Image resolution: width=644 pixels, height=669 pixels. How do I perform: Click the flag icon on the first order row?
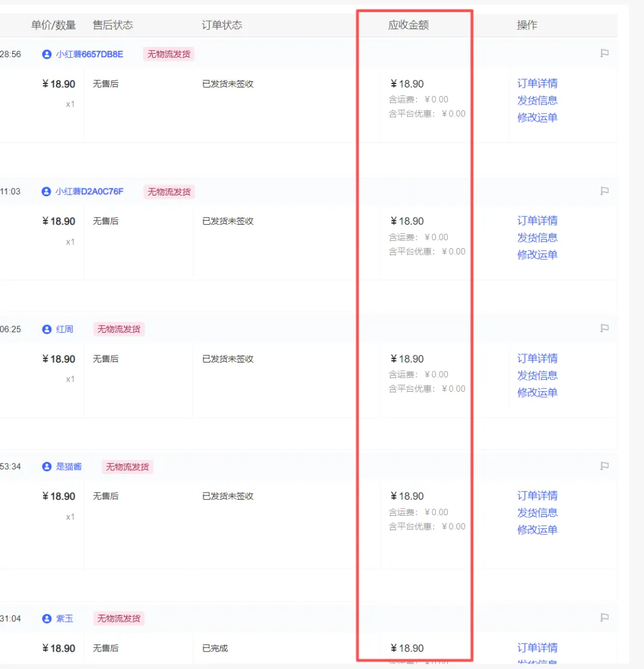coord(604,54)
